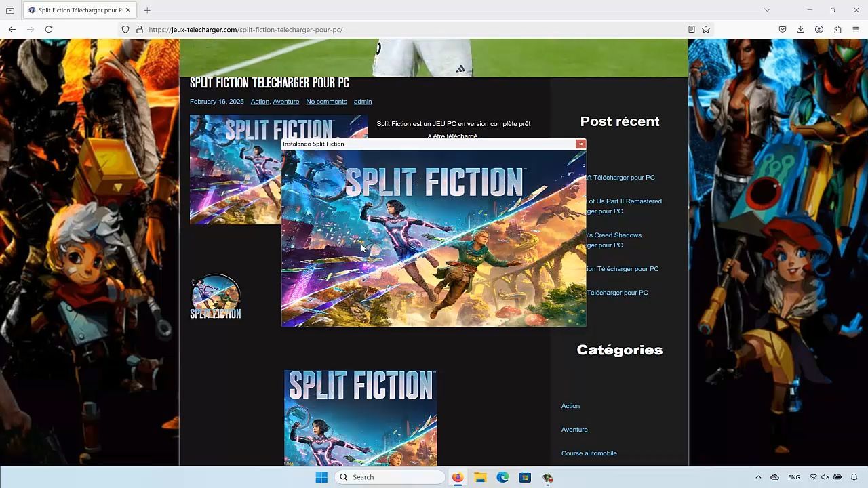This screenshot has height=488, width=868.
Task: Open the Firefox downloads panel icon
Action: click(x=801, y=29)
